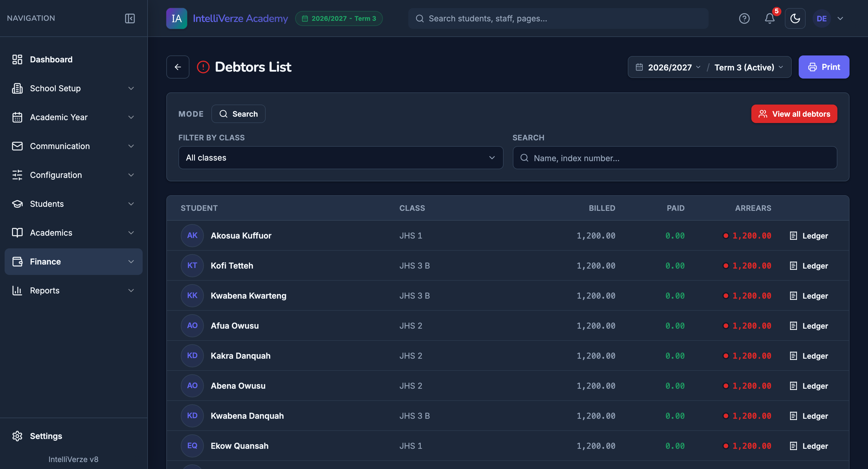The width and height of the screenshot is (868, 469).
Task: Open Ledger for Abena Owusu
Action: [809, 386]
